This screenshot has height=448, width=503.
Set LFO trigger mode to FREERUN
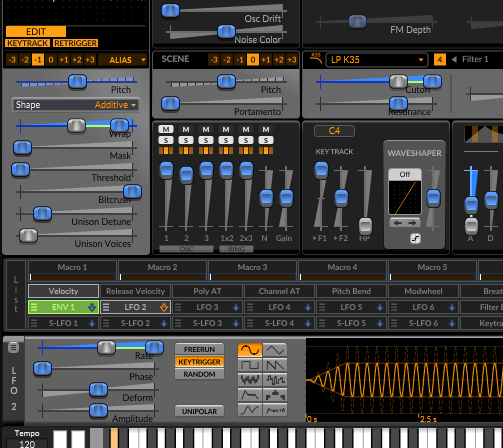coord(199,349)
